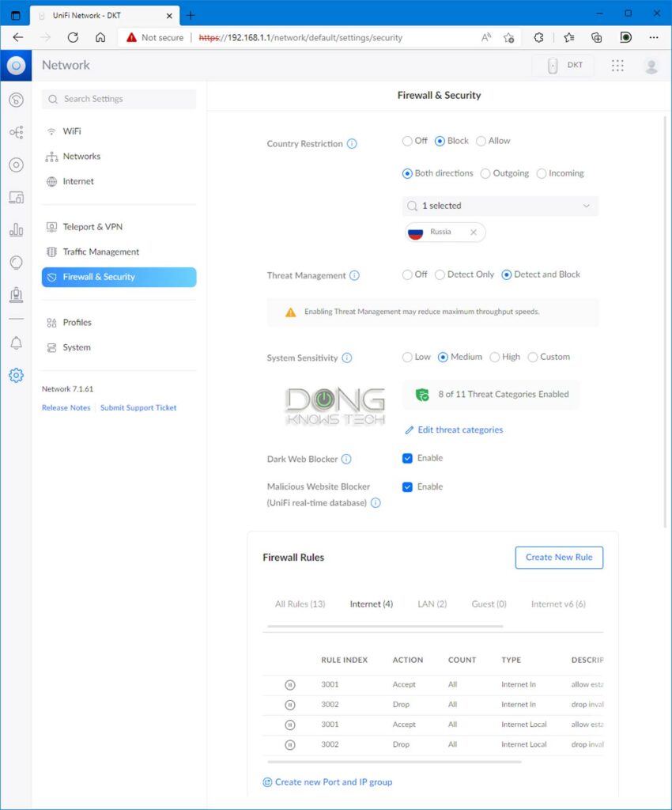
Task: Click Create new Port and IP group
Action: click(328, 782)
